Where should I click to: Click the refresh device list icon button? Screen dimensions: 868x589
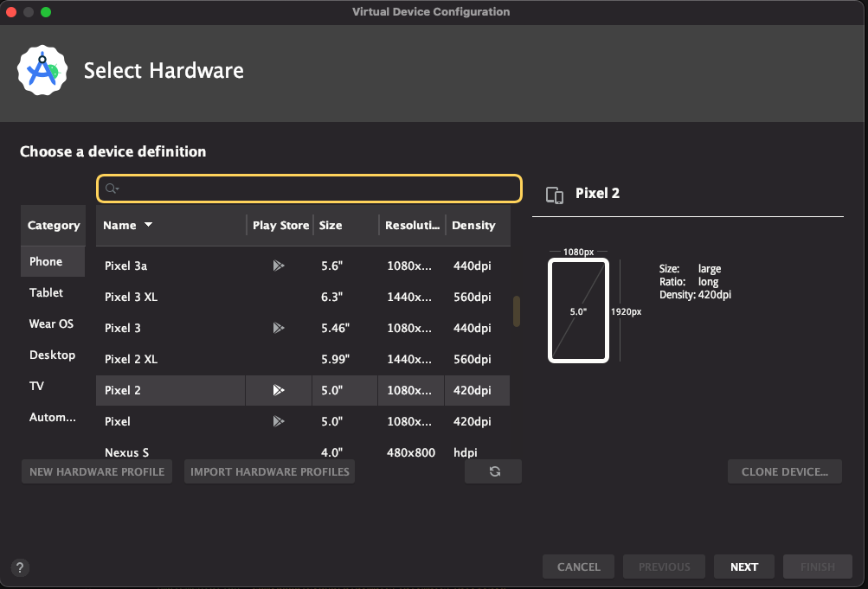click(493, 471)
